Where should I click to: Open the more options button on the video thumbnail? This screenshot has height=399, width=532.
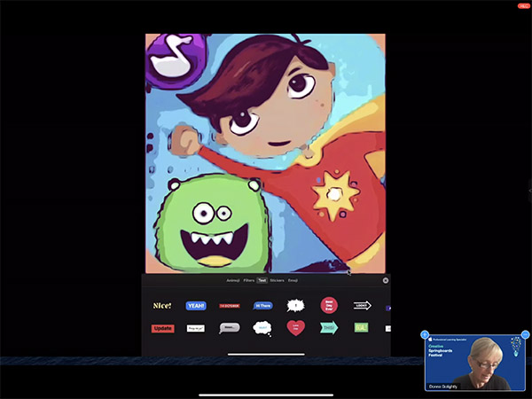(x=525, y=335)
